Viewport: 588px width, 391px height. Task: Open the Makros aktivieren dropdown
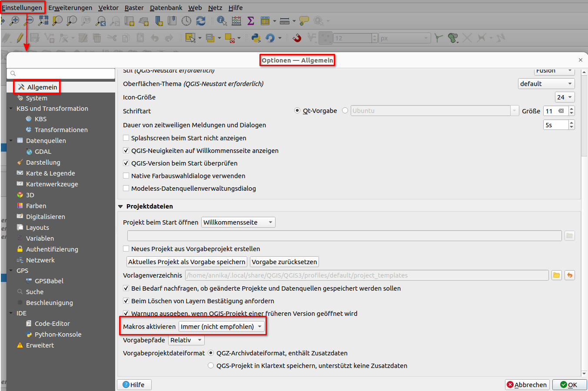[x=222, y=327]
